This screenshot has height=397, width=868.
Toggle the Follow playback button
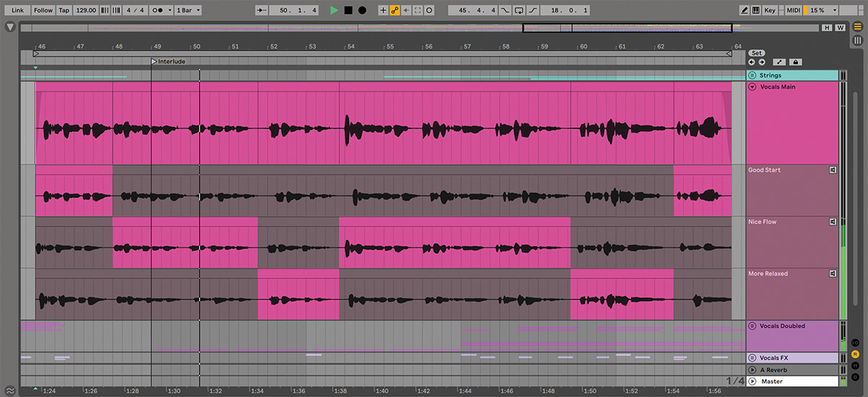pyautogui.click(x=43, y=10)
